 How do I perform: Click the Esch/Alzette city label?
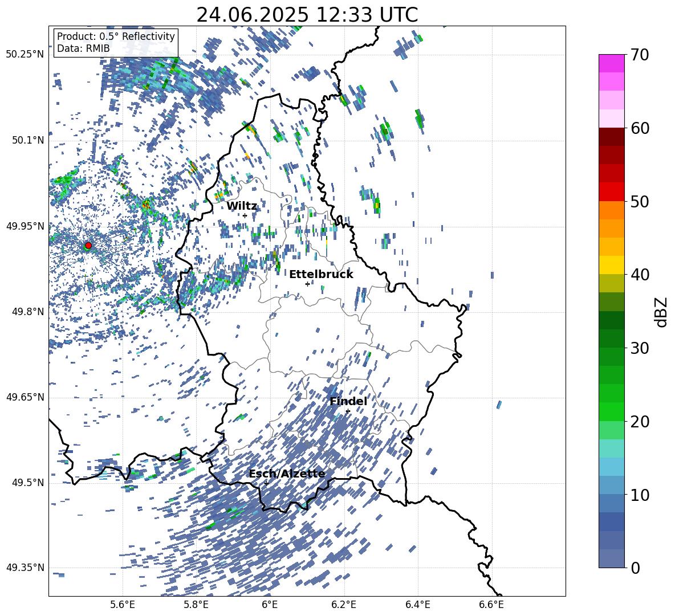pyautogui.click(x=287, y=474)
